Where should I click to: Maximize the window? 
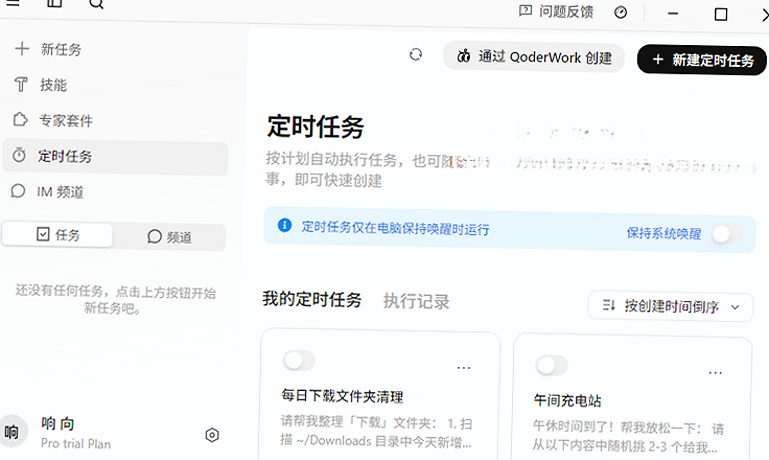(721, 14)
